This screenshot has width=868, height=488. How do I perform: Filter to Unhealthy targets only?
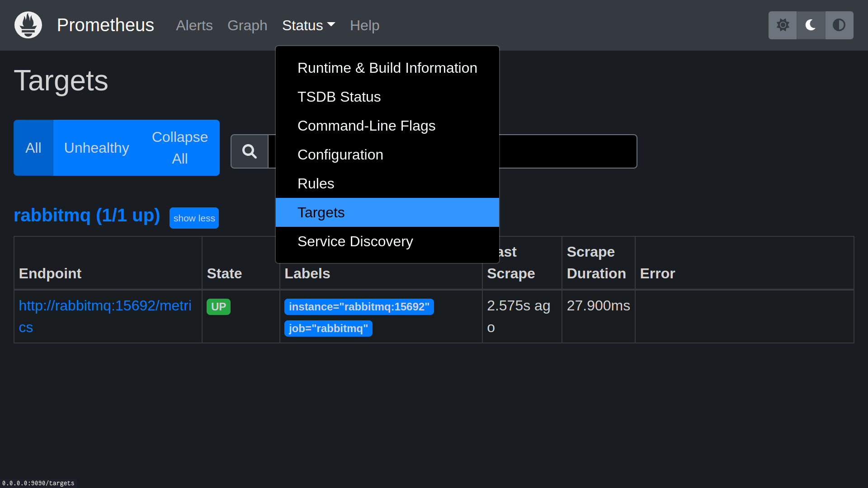96,148
